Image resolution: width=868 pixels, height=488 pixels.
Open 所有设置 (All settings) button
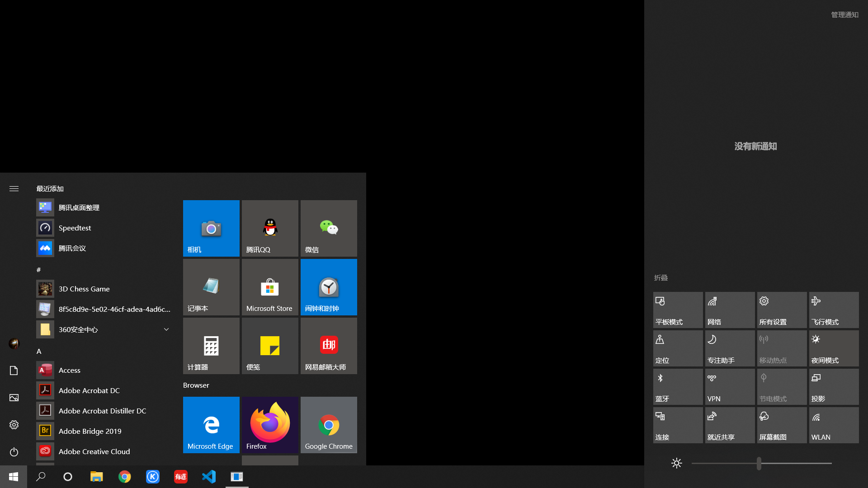tap(782, 310)
